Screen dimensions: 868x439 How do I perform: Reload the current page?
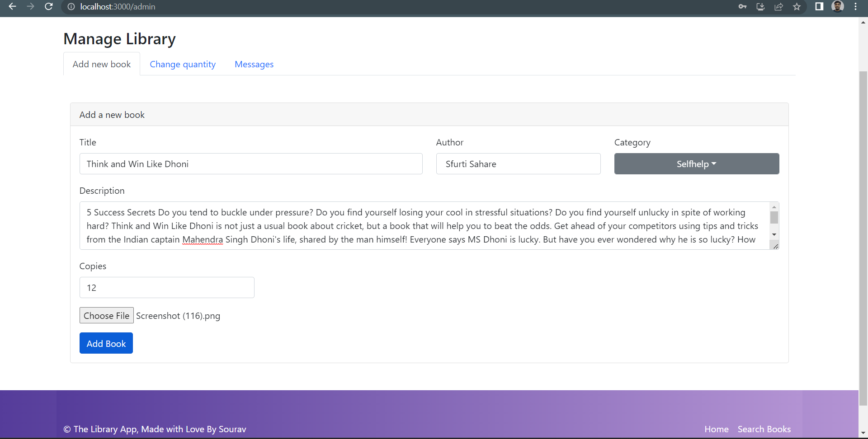click(49, 7)
